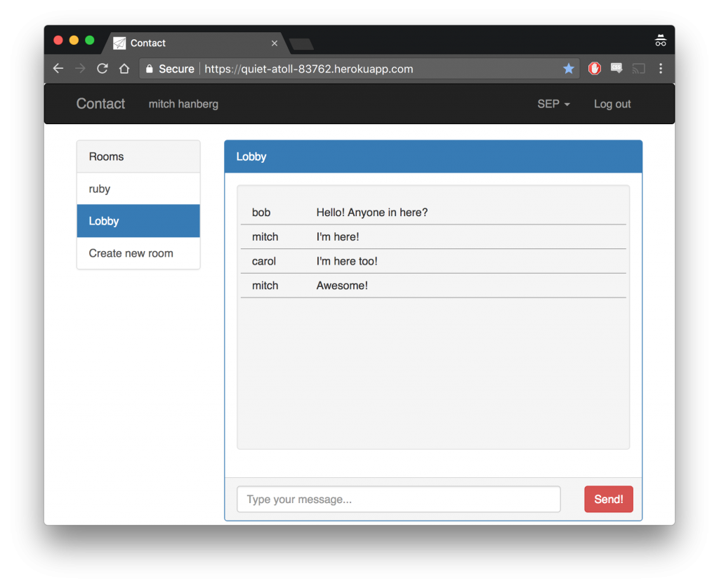Click the back navigation arrow
The width and height of the screenshot is (719, 588).
[58, 69]
